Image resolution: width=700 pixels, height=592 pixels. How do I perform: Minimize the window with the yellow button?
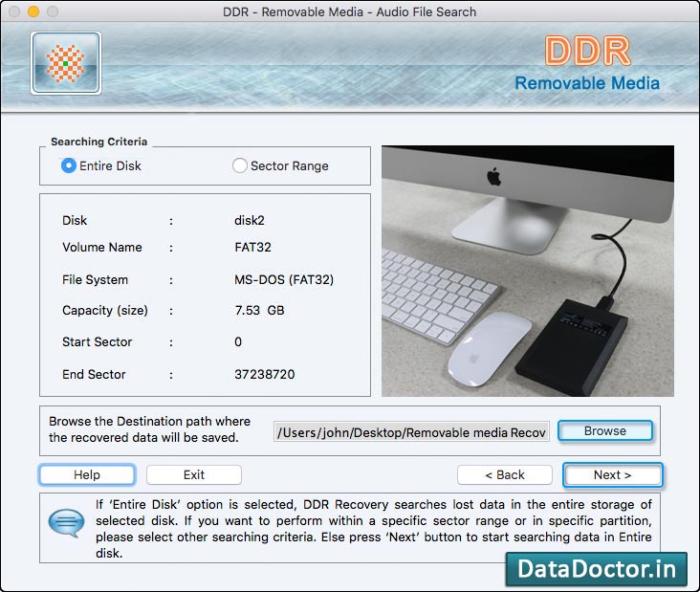pyautogui.click(x=33, y=11)
